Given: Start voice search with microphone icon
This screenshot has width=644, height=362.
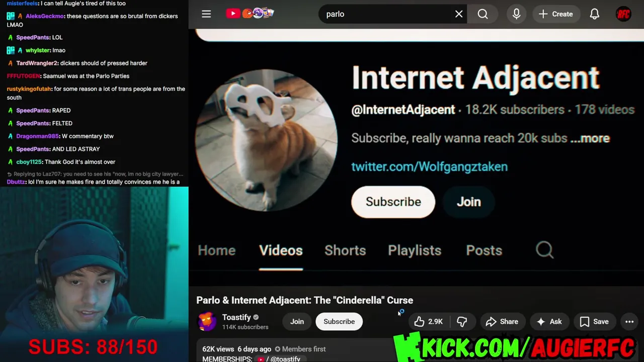Looking at the screenshot, I should pyautogui.click(x=516, y=14).
